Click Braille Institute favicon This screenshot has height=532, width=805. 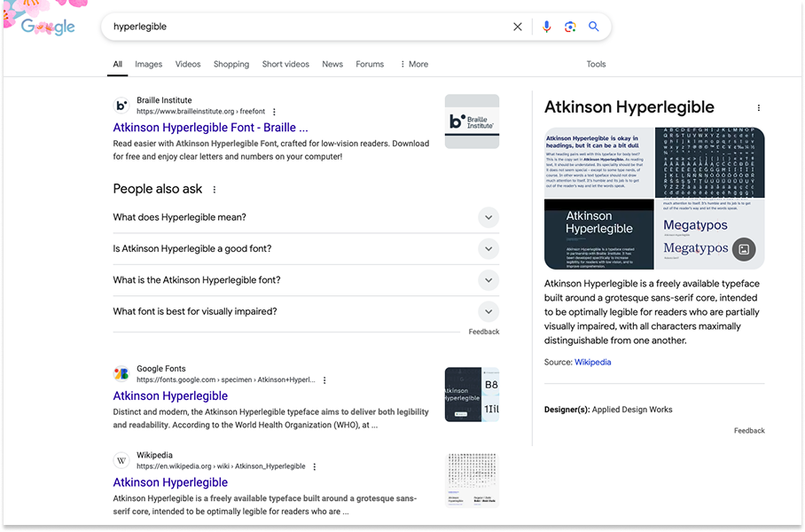(x=121, y=106)
